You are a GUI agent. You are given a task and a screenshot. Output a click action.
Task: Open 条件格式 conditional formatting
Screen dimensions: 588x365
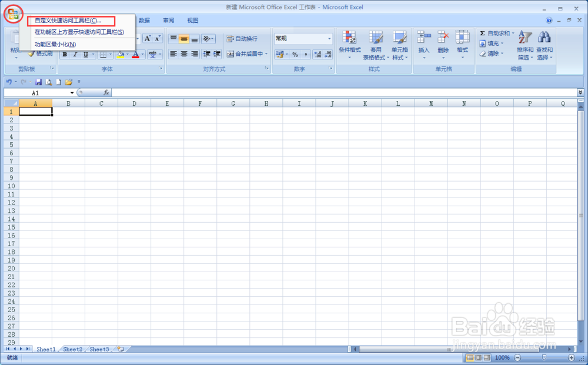[x=349, y=45]
